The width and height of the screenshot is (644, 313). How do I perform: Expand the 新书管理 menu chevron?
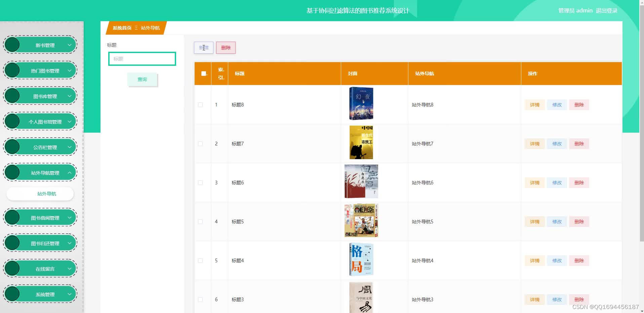coord(70,45)
